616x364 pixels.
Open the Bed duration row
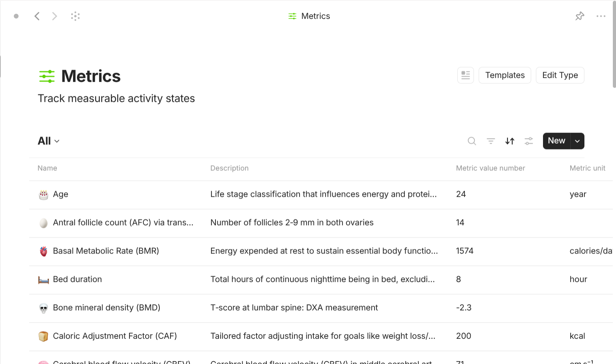coord(77,280)
